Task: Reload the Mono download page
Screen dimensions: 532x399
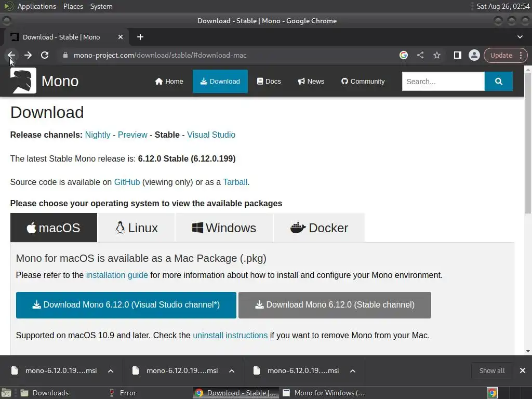Action: [x=45, y=55]
